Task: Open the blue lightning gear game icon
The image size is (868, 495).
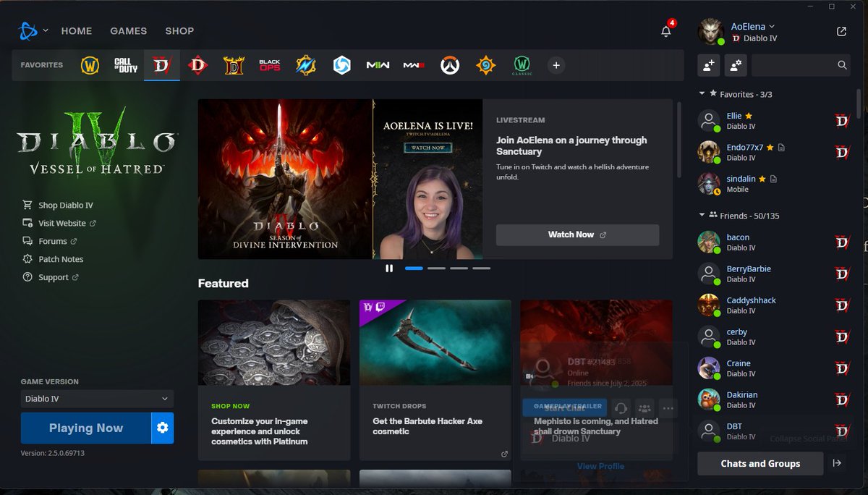Action: pos(306,65)
